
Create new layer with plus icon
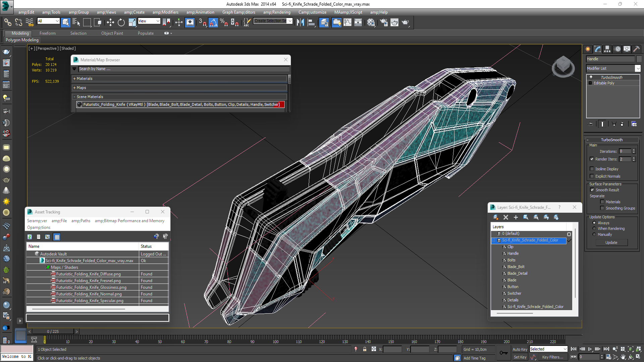coord(516,217)
